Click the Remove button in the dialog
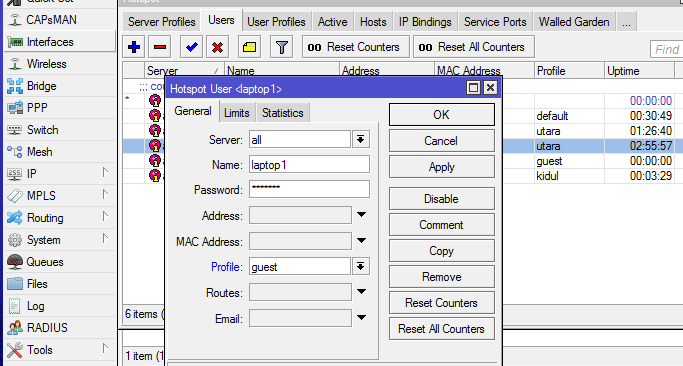 point(442,277)
